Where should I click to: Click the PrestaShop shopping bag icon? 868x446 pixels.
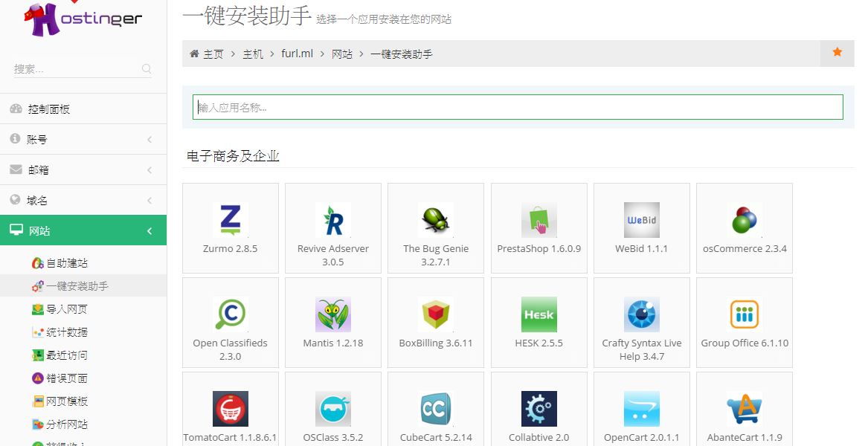pyautogui.click(x=539, y=220)
